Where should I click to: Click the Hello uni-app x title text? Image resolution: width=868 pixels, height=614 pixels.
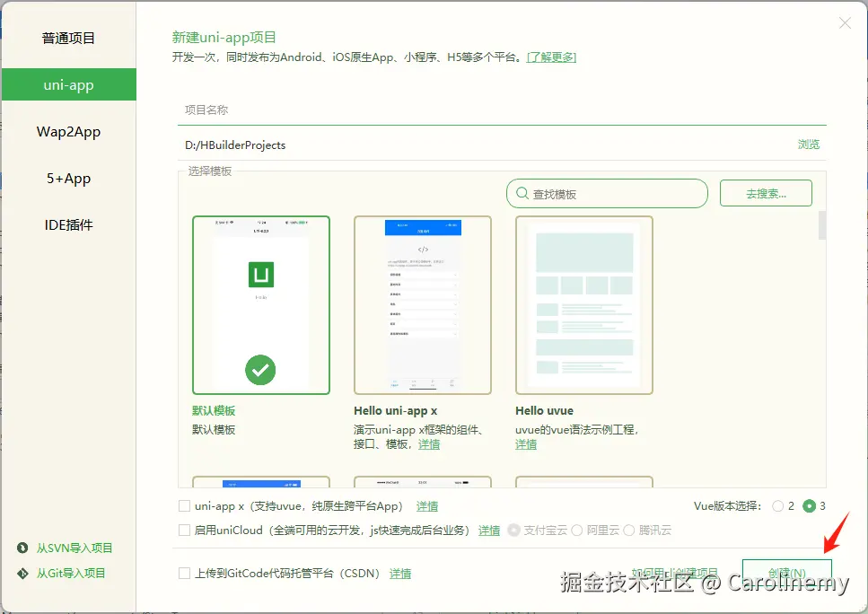[395, 411]
